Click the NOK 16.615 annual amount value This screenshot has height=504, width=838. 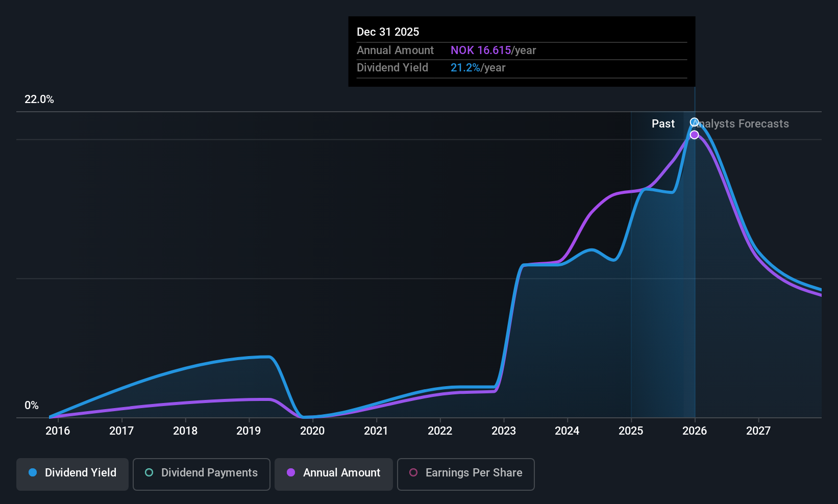click(x=480, y=50)
